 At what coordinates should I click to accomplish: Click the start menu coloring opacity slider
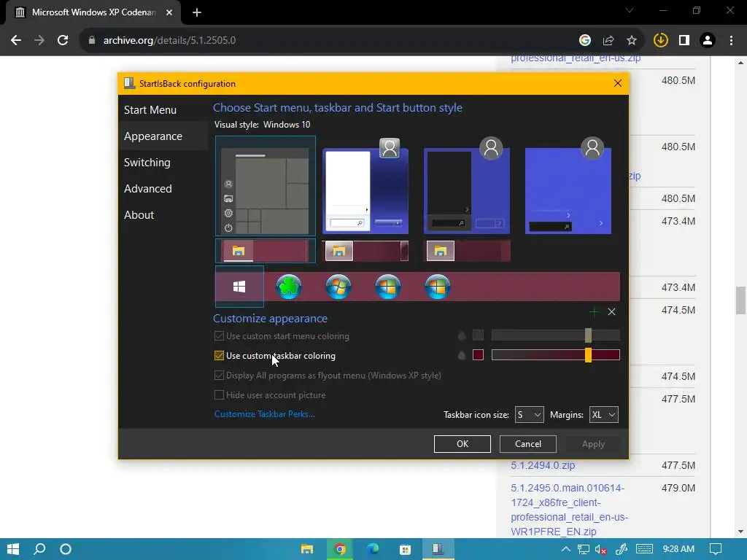click(x=555, y=335)
